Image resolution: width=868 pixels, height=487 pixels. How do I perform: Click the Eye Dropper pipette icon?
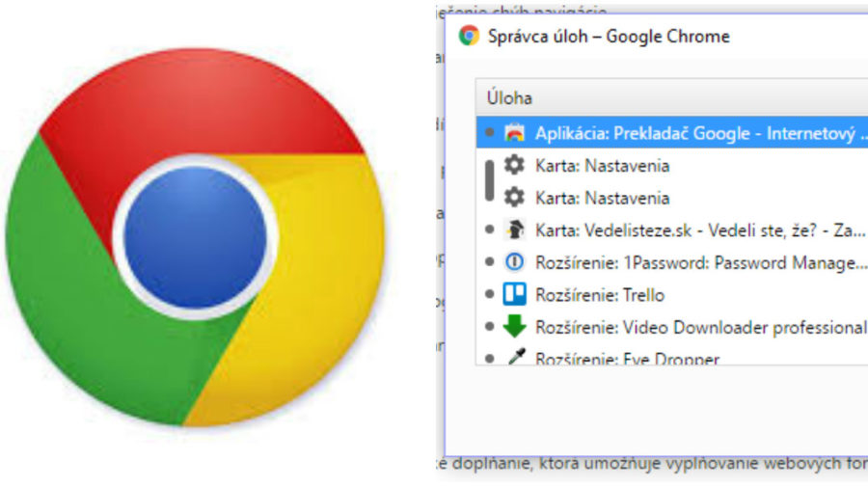pos(515,357)
